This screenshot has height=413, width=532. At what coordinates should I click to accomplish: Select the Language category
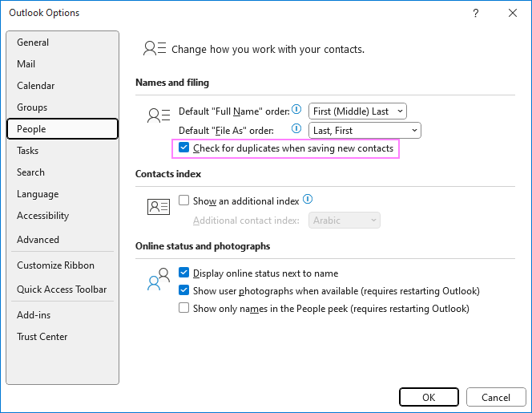[x=62, y=194]
